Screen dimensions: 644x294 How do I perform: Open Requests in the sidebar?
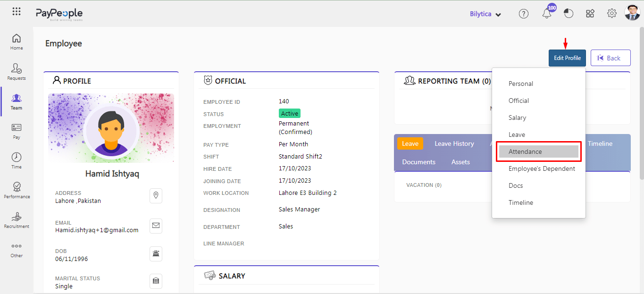17,72
